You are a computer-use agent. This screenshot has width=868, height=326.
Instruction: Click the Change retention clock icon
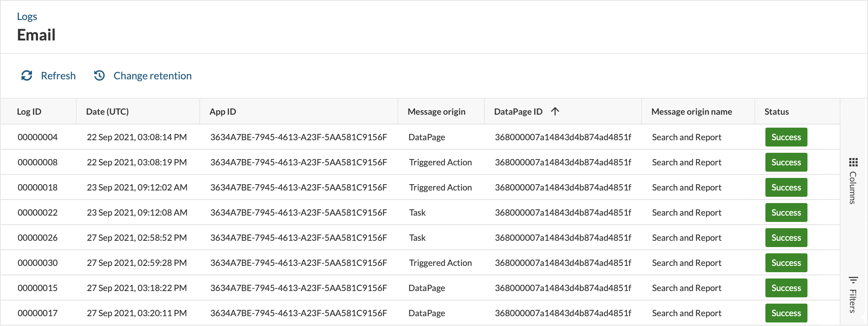[99, 75]
